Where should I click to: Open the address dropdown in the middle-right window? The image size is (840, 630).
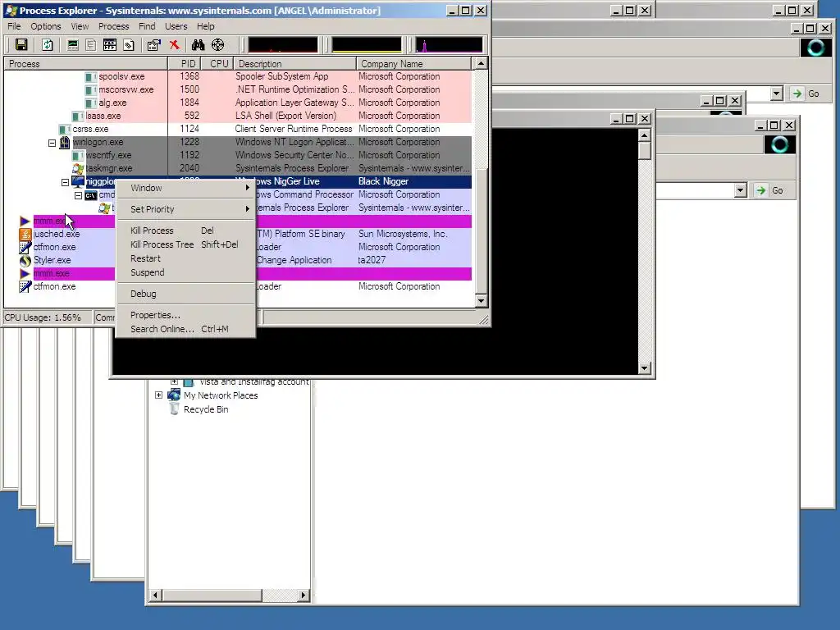(741, 190)
